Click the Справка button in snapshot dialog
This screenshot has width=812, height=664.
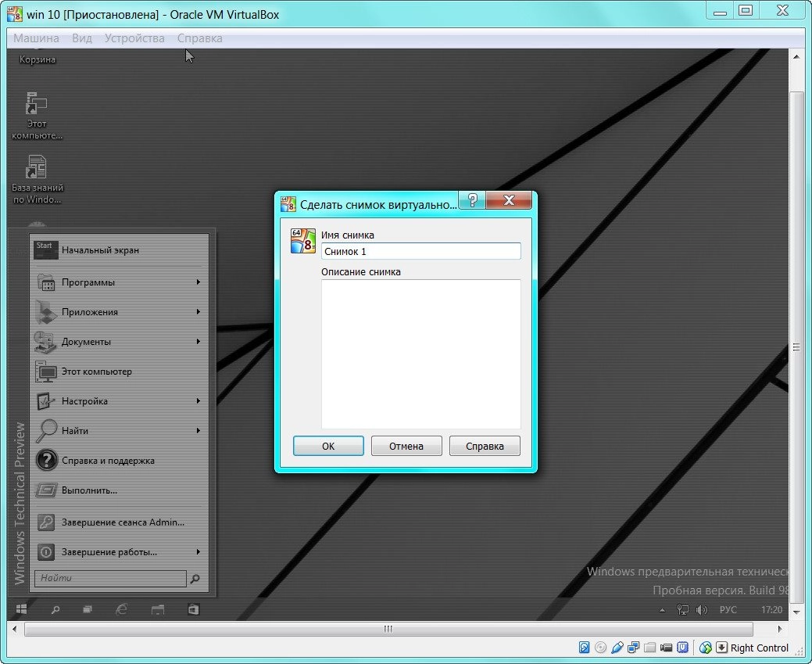point(485,446)
